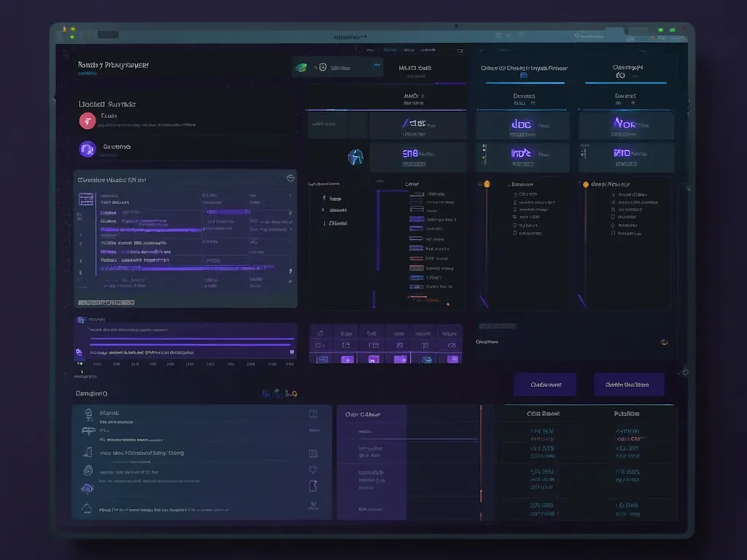Click the first red color swatch in the legend list
747x560 pixels.
click(417, 259)
